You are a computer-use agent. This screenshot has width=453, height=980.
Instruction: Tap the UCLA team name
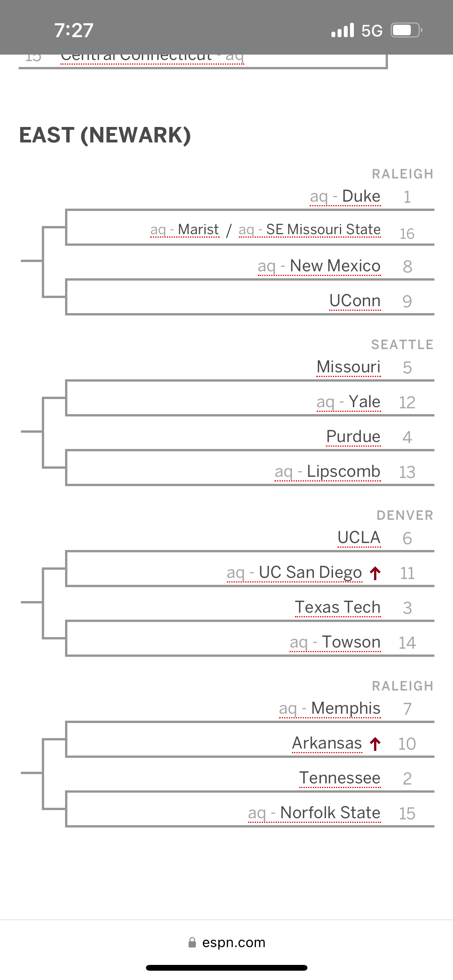[359, 538]
